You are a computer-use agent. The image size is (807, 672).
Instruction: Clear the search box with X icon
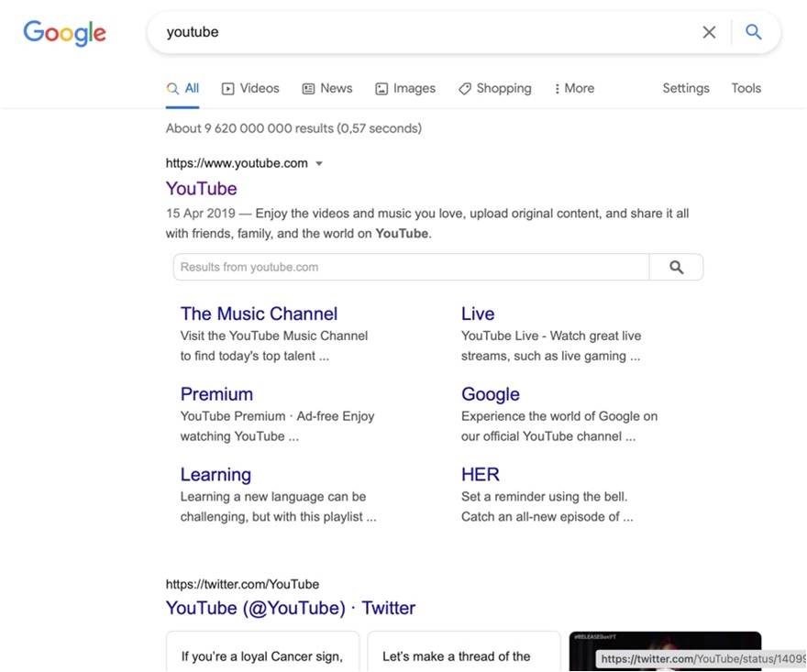click(x=709, y=32)
